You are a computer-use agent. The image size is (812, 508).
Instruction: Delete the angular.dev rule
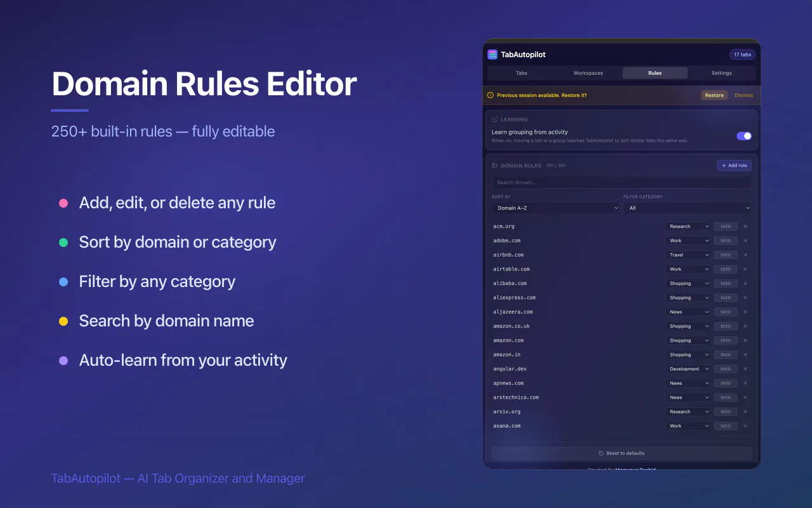745,369
